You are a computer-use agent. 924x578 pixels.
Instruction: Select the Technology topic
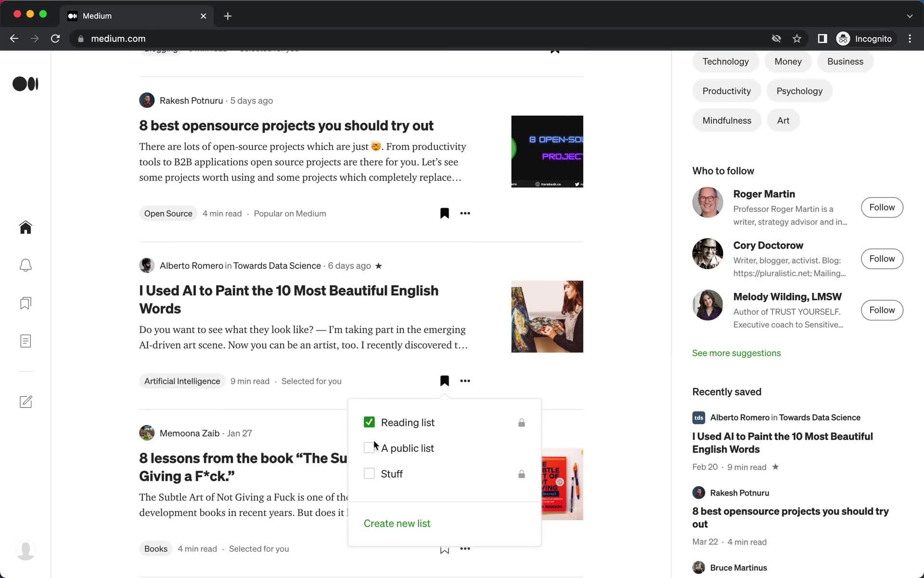tap(725, 61)
